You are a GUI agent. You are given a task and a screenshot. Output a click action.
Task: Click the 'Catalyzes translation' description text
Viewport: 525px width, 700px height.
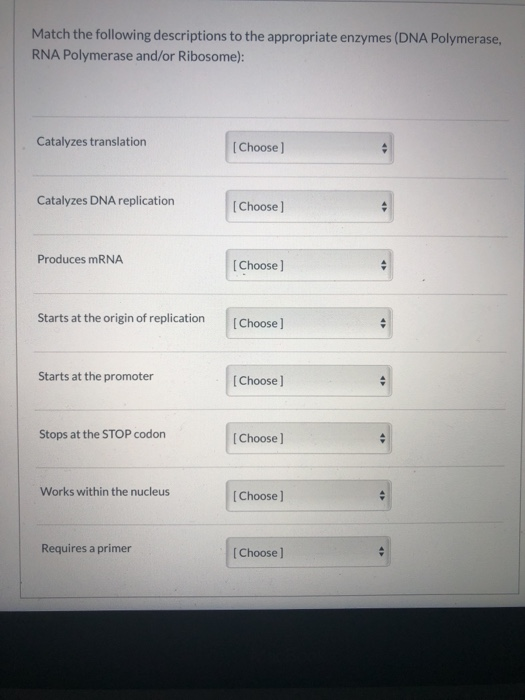tap(92, 142)
